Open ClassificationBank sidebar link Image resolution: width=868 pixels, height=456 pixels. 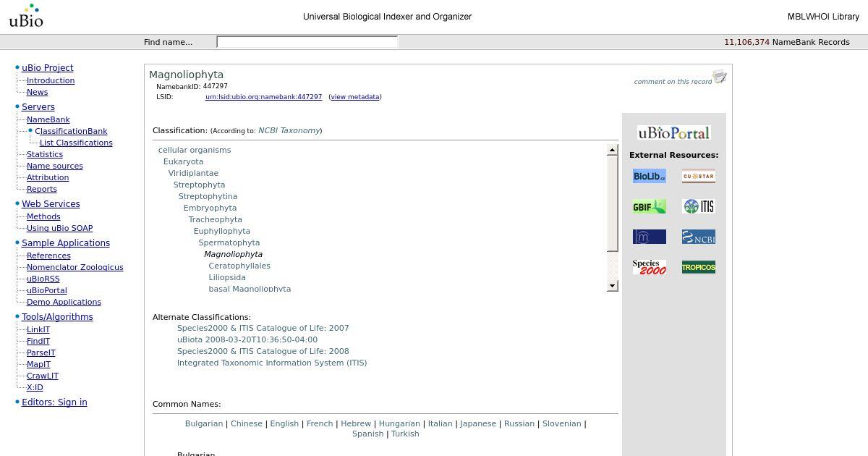(x=71, y=131)
